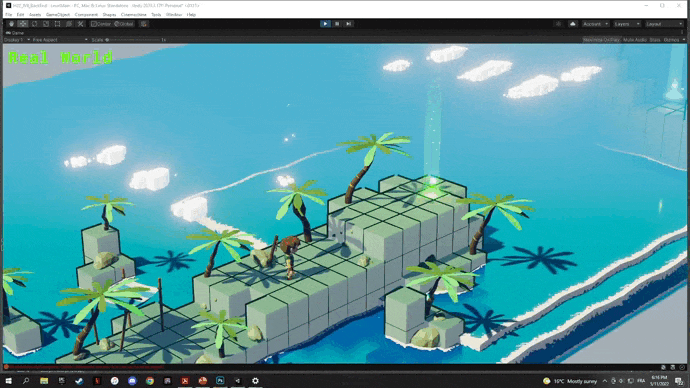This screenshot has height=388, width=690.
Task: Open the Cinemachine menu
Action: (133, 15)
